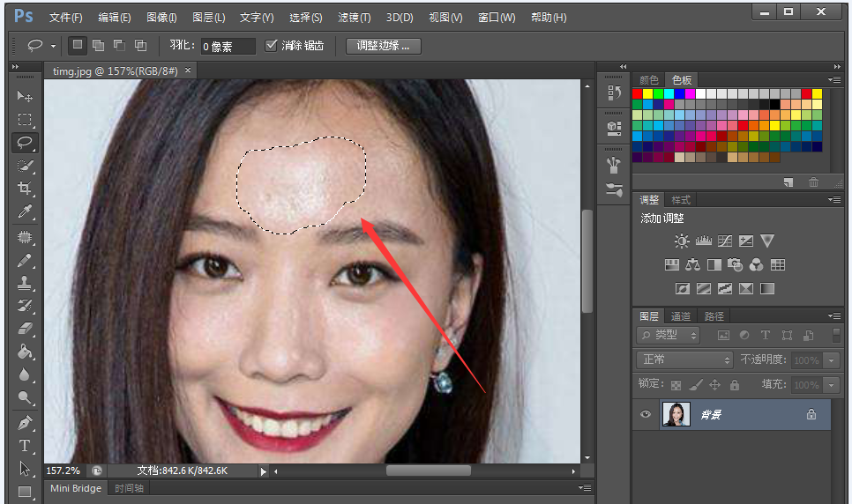Open the History panel icon

coord(614,93)
